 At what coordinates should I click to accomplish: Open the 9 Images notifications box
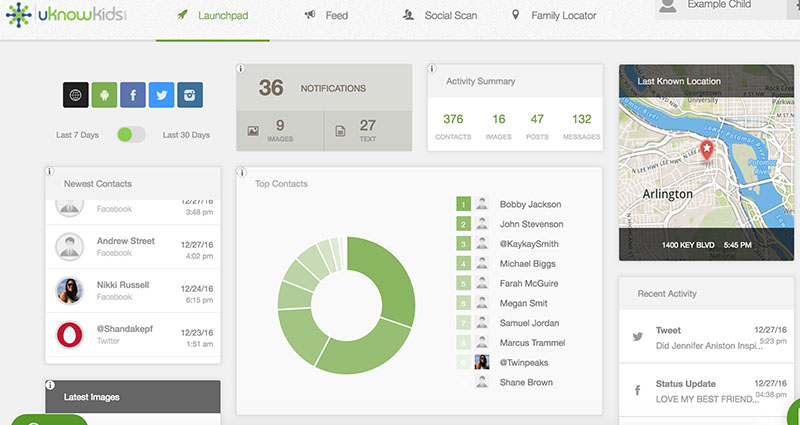[x=280, y=131]
